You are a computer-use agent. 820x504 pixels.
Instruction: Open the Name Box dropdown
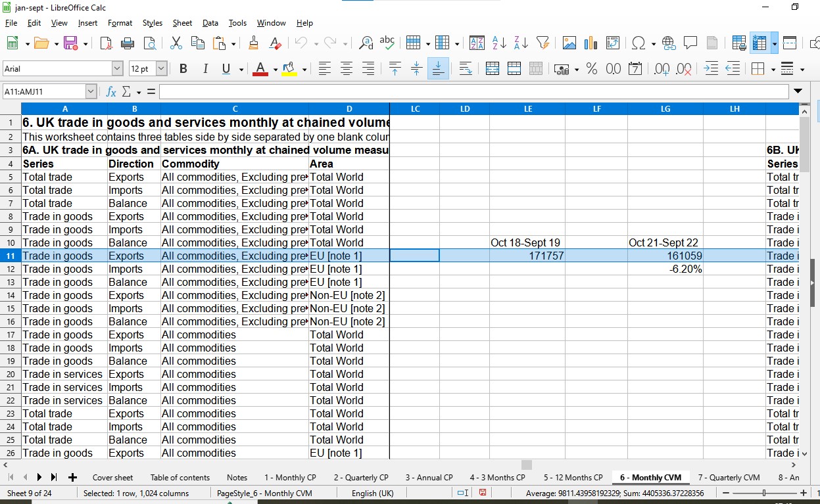(x=91, y=91)
